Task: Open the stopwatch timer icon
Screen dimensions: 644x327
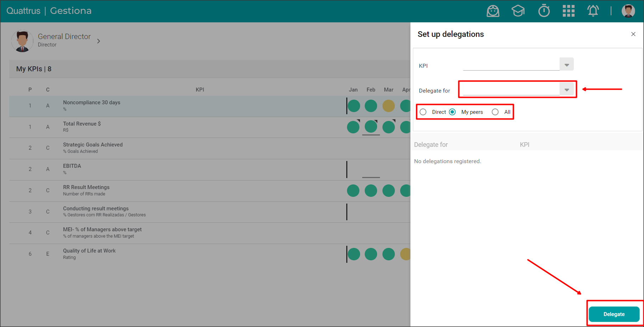Action: [544, 11]
